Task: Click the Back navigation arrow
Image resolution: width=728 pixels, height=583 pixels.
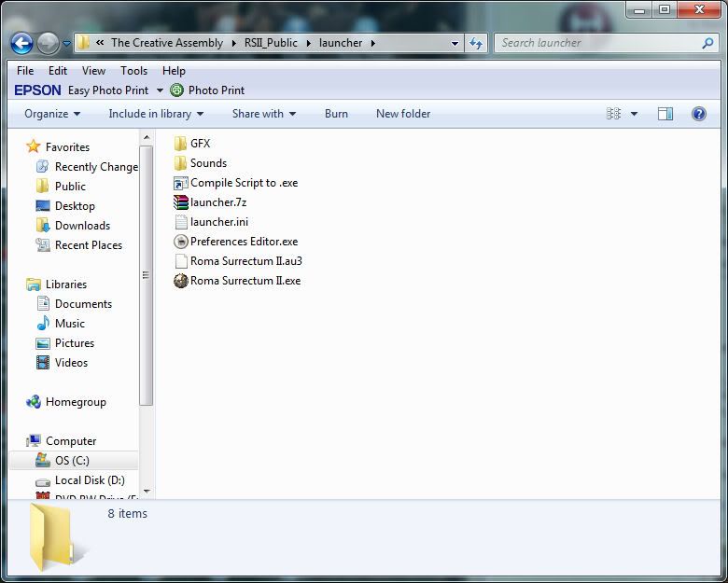Action: tap(22, 43)
